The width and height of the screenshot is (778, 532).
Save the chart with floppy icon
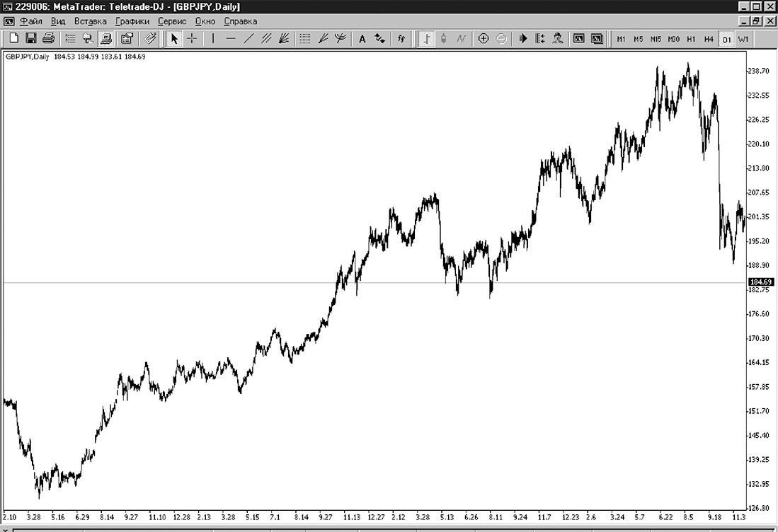tap(31, 39)
